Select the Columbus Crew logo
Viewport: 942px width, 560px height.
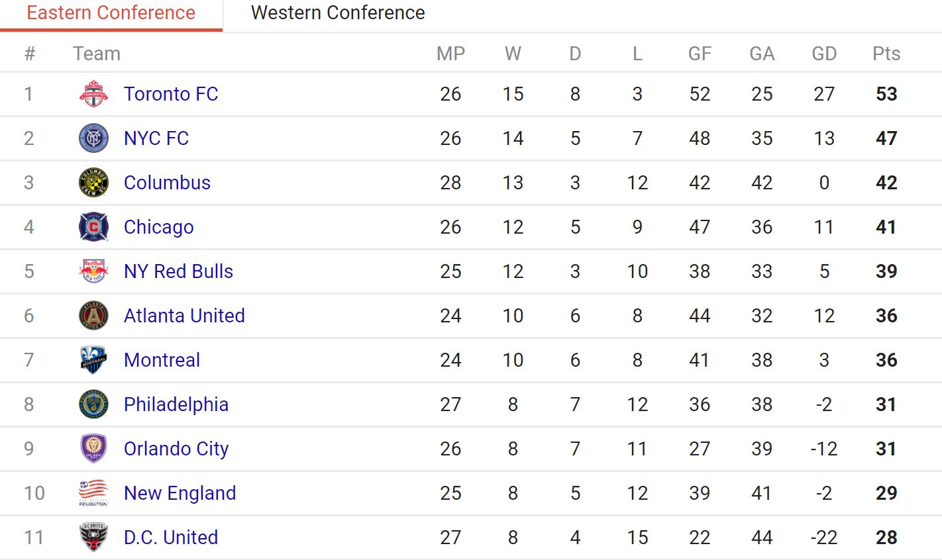93,183
